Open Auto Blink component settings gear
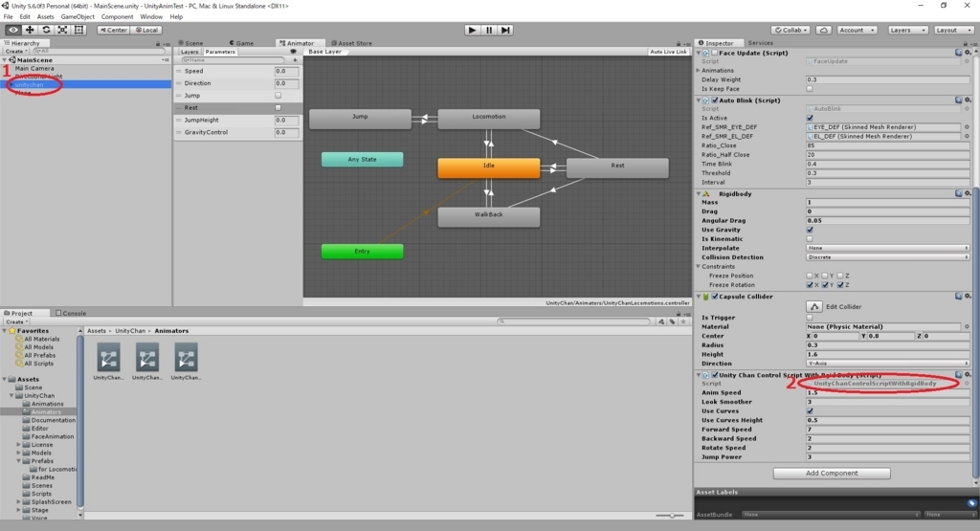Image resolution: width=980 pixels, height=531 pixels. pyautogui.click(x=968, y=100)
